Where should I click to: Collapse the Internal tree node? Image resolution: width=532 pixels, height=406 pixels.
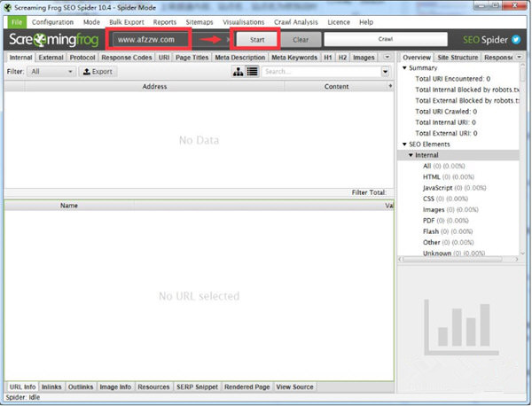click(411, 155)
